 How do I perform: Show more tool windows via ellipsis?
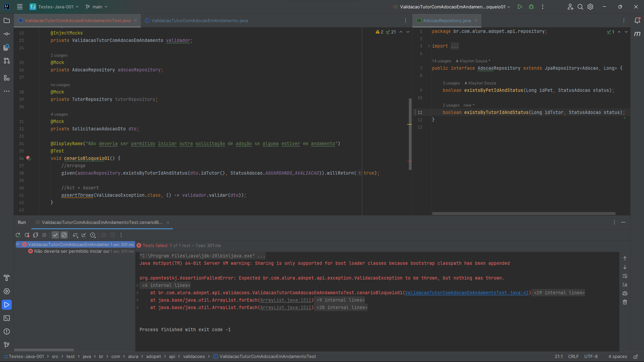point(7,91)
